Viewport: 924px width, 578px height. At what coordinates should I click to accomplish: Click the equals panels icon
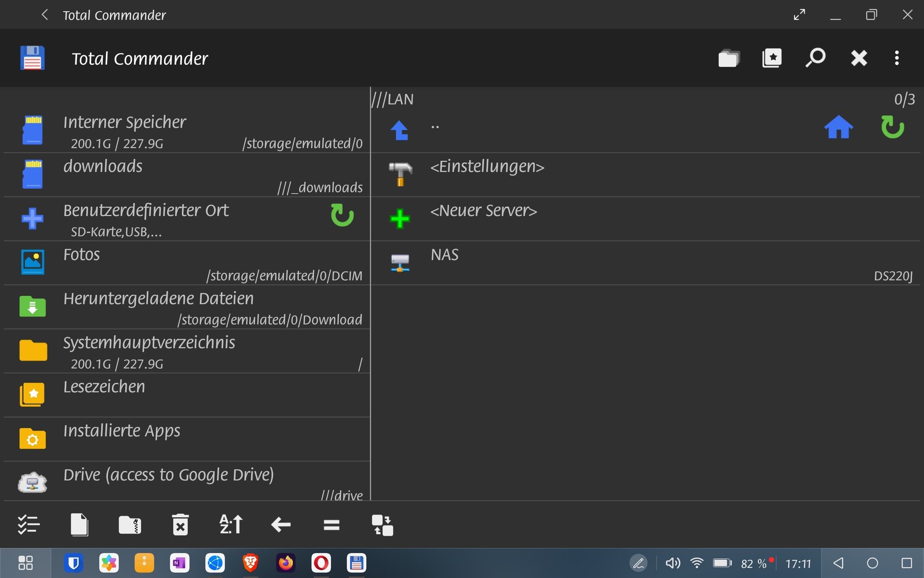tap(332, 525)
